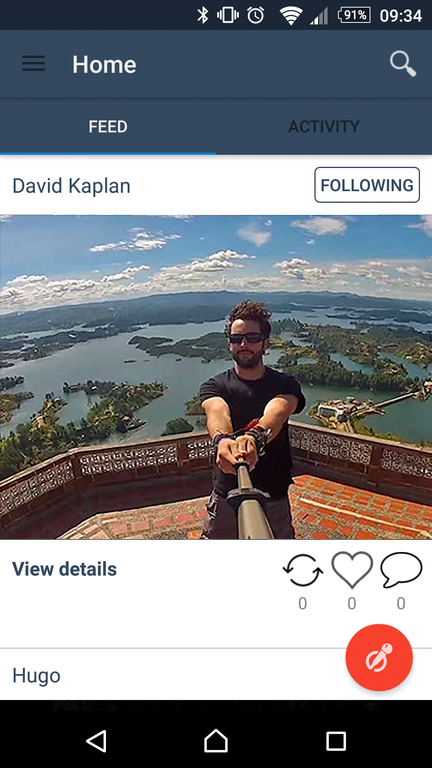Open recent apps with the square button
Screen dimensions: 432x768
pyautogui.click(x=336, y=741)
